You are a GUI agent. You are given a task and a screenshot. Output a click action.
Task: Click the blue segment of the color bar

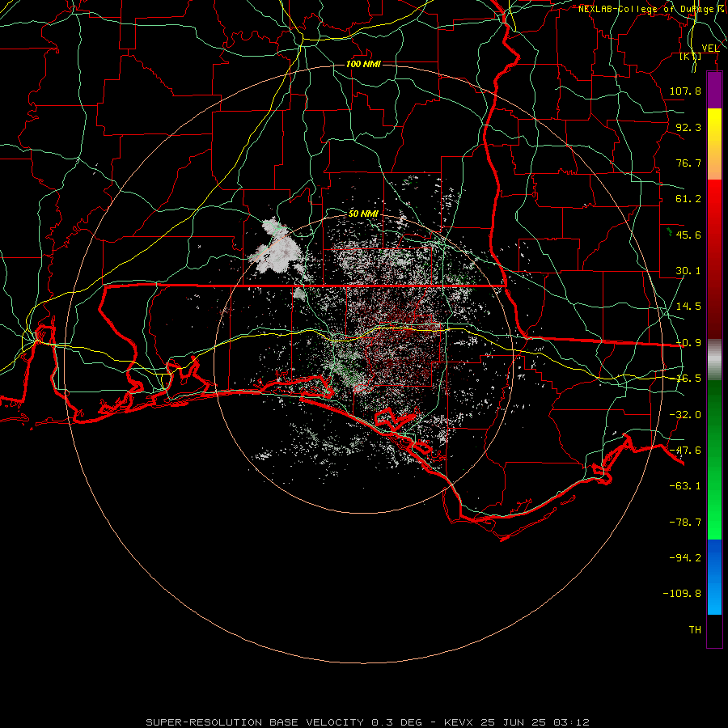click(x=714, y=577)
